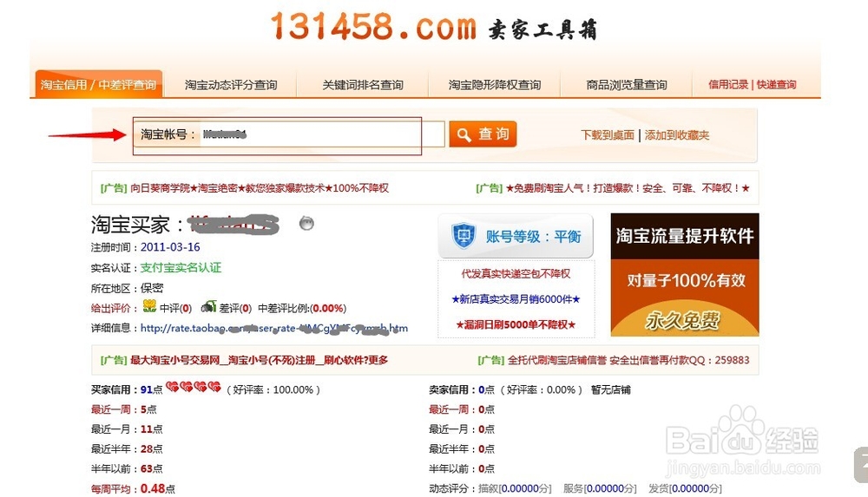Select the 淘宝隐形降权查询 tab
The width and height of the screenshot is (868, 497).
click(x=495, y=85)
